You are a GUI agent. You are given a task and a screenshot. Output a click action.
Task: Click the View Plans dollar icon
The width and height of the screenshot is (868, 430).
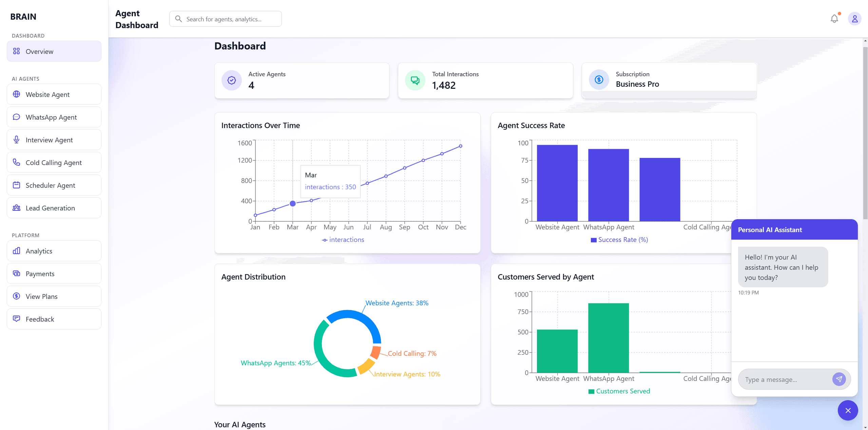click(x=16, y=296)
